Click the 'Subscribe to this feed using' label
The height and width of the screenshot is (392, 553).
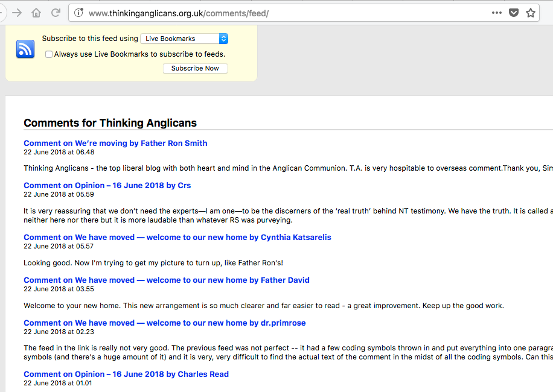point(90,39)
